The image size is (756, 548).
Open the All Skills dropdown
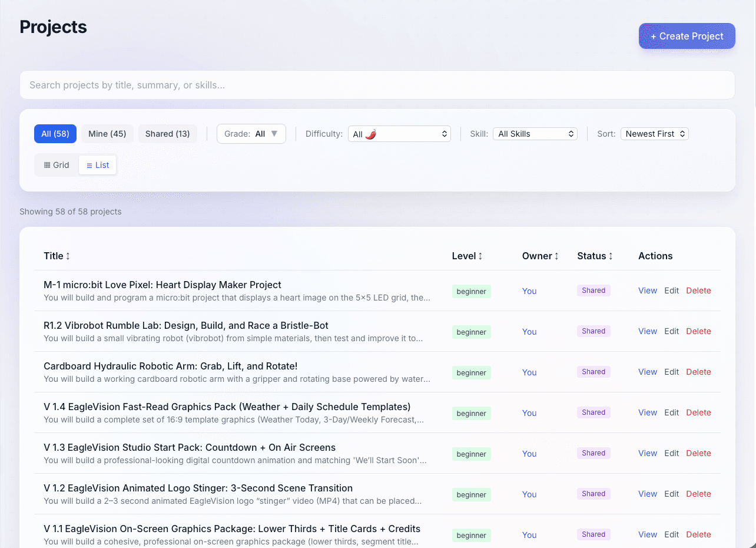[535, 134]
